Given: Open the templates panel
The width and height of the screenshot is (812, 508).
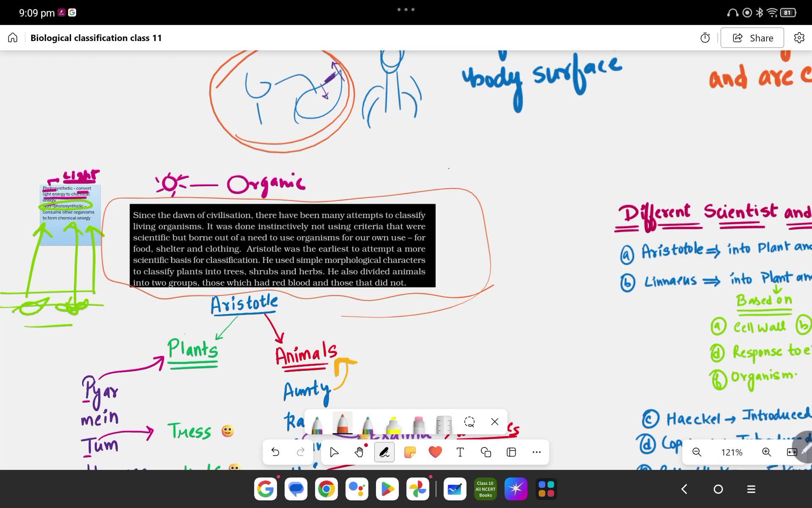Looking at the screenshot, I should click(511, 452).
